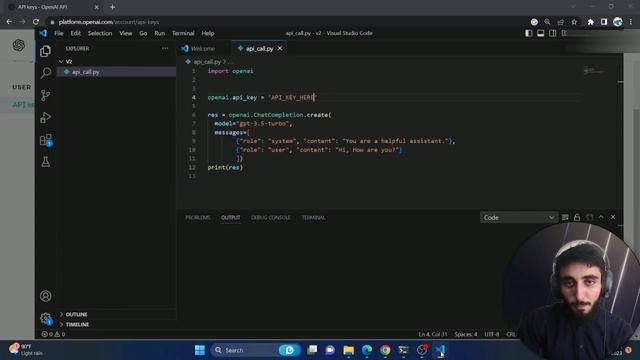Click errors and warnings status indicator
Image resolution: width=640 pixels, height=360 pixels.
click(x=53, y=334)
